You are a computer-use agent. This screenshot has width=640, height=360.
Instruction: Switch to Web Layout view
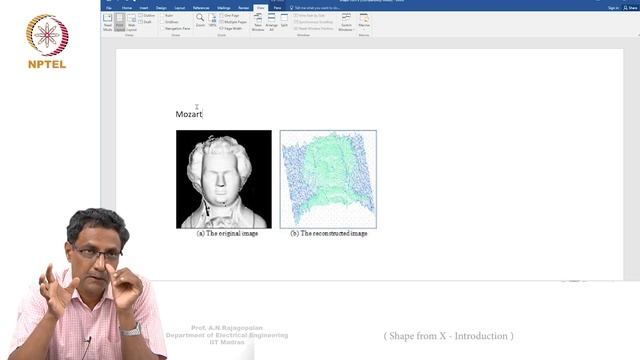131,22
